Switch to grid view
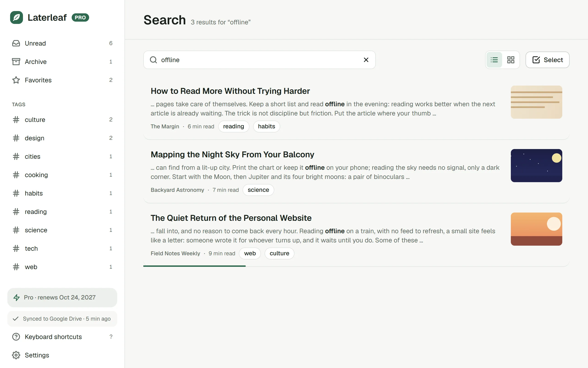Screen dimensions: 588x368 tap(511, 60)
